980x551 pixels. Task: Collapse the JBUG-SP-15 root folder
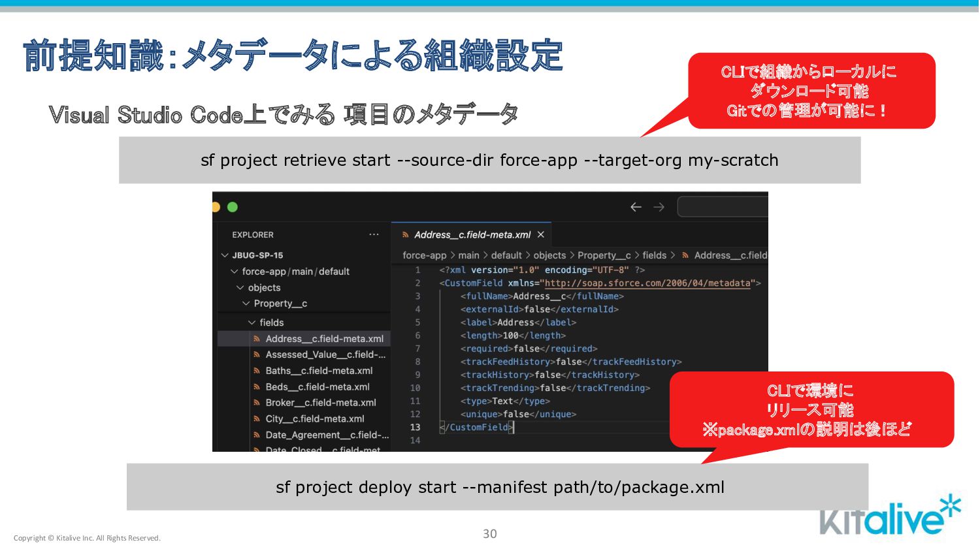coord(225,255)
